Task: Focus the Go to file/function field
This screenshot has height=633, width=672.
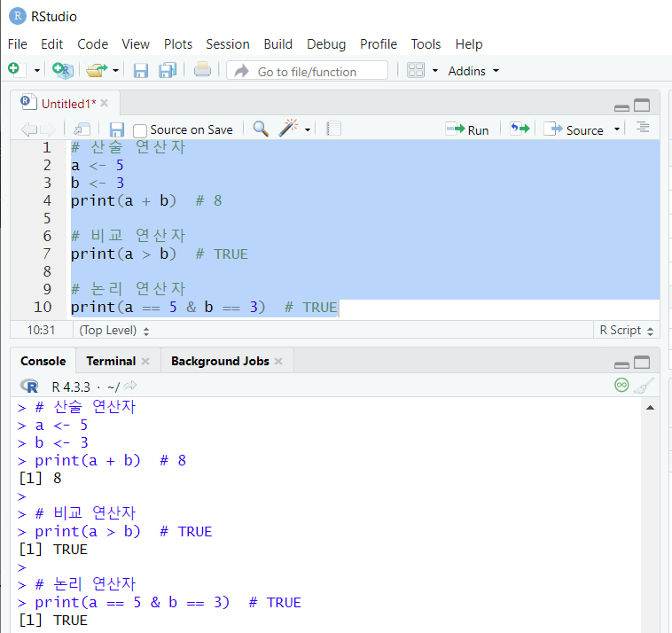Action: tap(307, 71)
